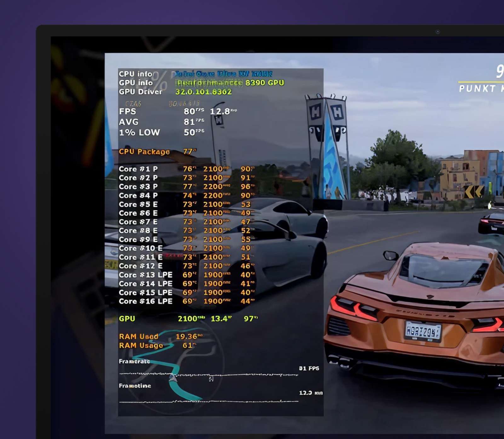Screen dimensions: 504x439
Task: Click the Core #16 LPE row label
Action: pyautogui.click(x=145, y=301)
